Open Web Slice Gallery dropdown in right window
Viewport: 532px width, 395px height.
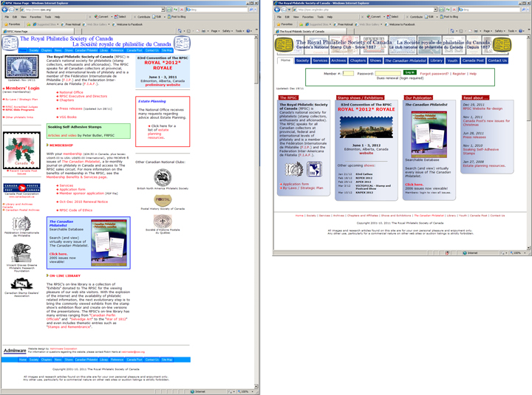click(381, 24)
